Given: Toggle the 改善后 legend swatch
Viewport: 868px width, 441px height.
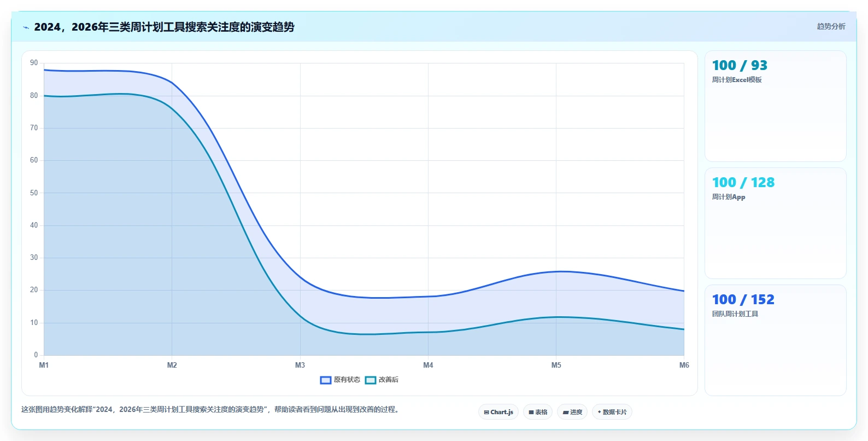Looking at the screenshot, I should coord(371,380).
